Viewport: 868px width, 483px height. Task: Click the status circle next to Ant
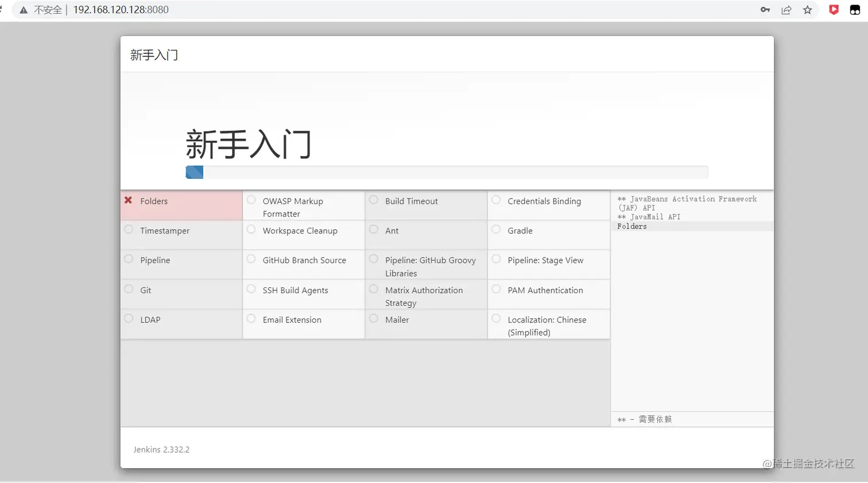click(374, 229)
